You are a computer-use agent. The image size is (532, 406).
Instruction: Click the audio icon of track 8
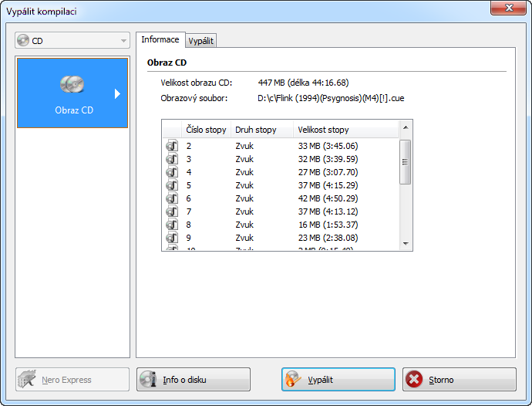(171, 225)
